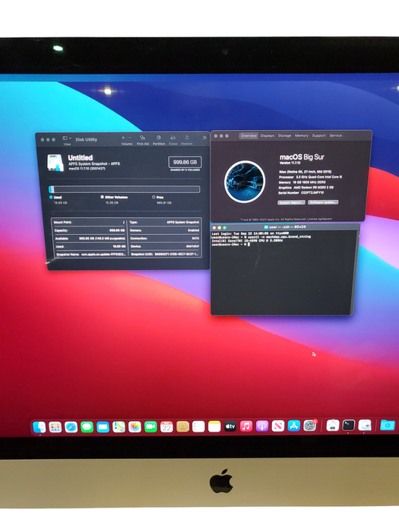Open Finder from the dock
This screenshot has width=399, height=532.
coord(40,426)
